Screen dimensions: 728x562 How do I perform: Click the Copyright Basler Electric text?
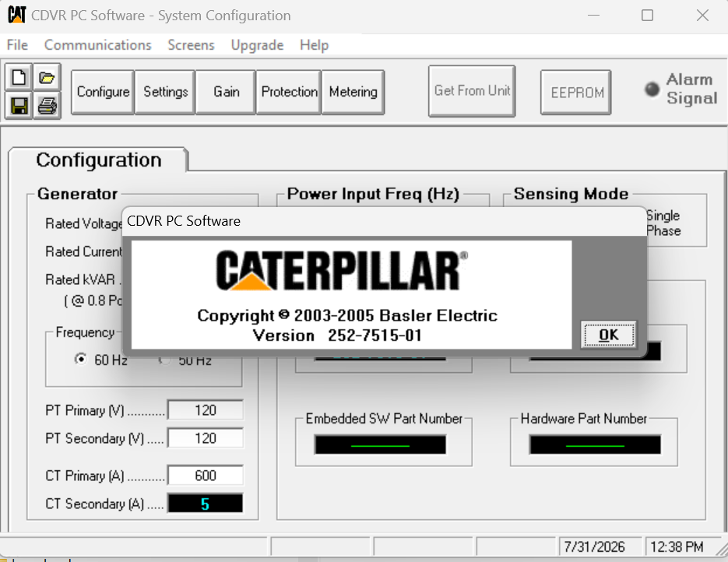tap(347, 315)
